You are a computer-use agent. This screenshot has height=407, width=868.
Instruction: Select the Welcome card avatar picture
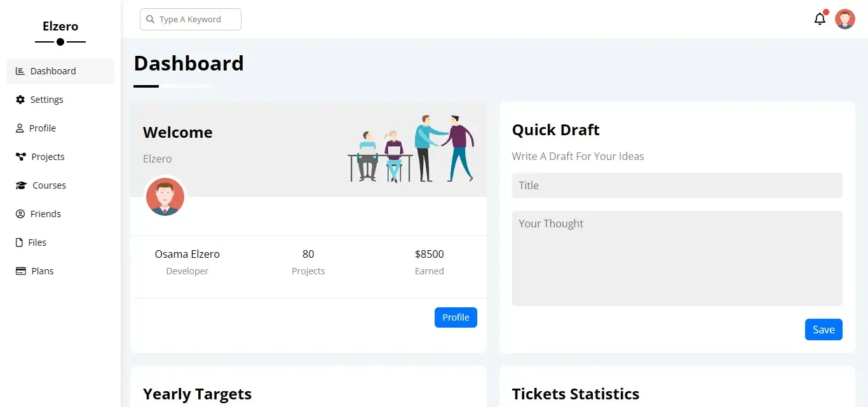[165, 197]
